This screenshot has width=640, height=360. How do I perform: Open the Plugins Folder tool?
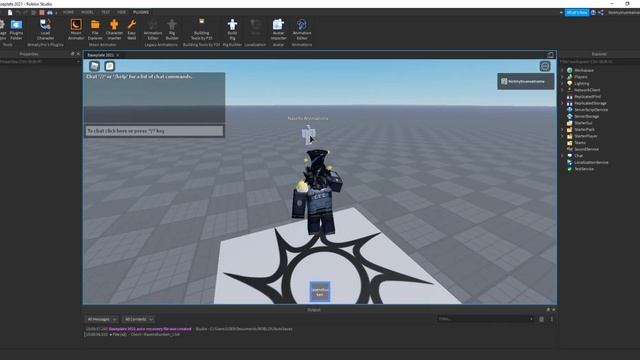pyautogui.click(x=16, y=29)
